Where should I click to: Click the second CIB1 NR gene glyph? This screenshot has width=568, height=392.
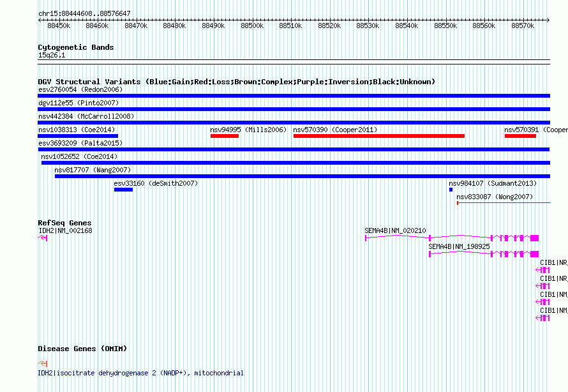point(542,286)
